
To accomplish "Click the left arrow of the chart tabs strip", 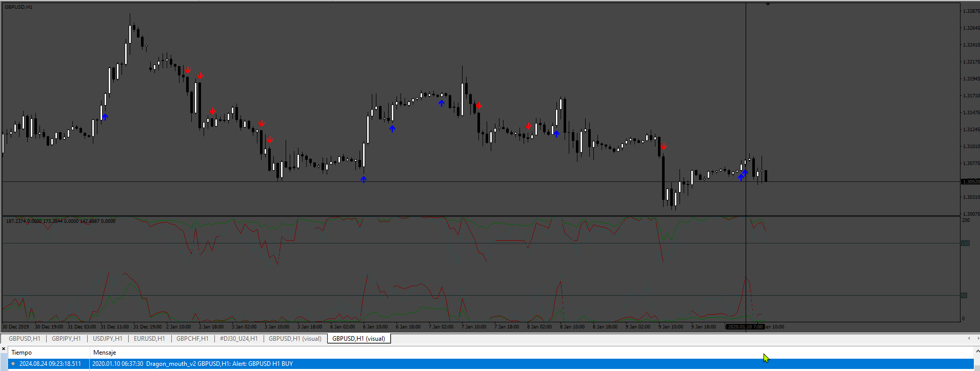I will tap(969, 338).
